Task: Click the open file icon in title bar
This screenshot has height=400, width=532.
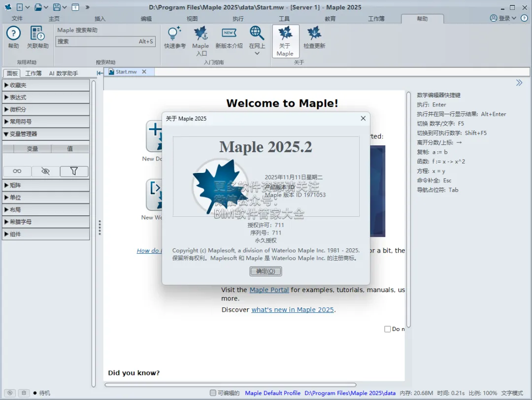Action: click(38, 7)
